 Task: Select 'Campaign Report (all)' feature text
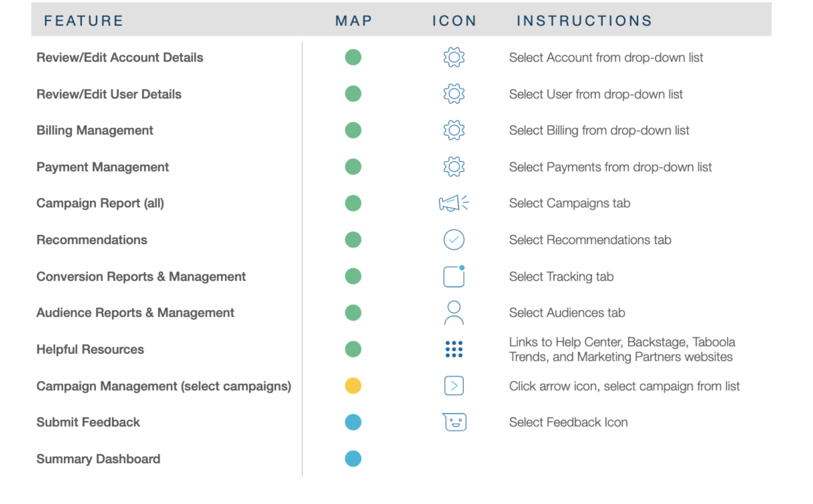pos(100,203)
